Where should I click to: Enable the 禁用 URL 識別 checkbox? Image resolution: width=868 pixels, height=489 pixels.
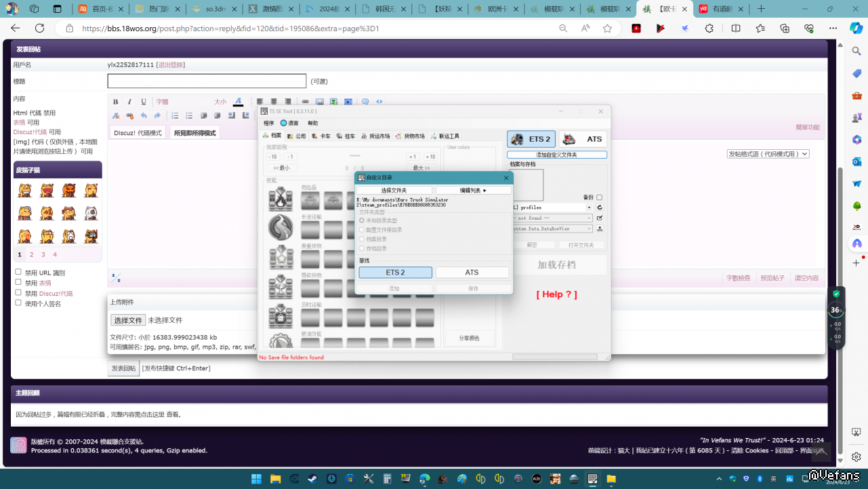point(18,272)
